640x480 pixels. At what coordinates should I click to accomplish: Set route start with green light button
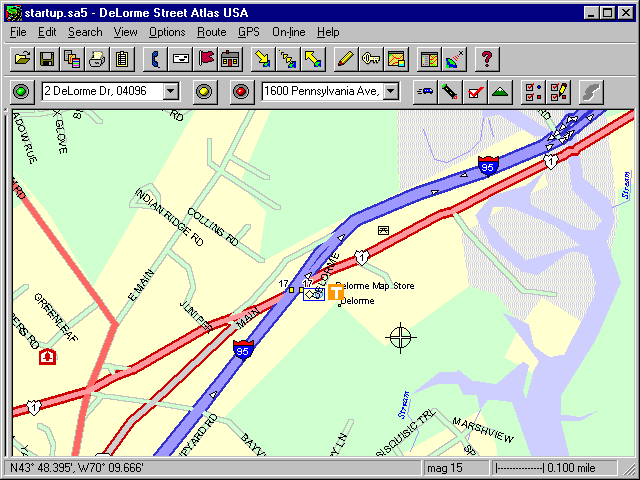22,91
